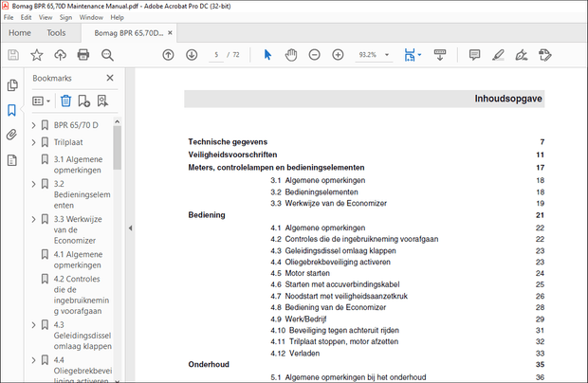Collapse navigation pane with side arrow
Viewport: 588px width, 383px height.
(130, 228)
